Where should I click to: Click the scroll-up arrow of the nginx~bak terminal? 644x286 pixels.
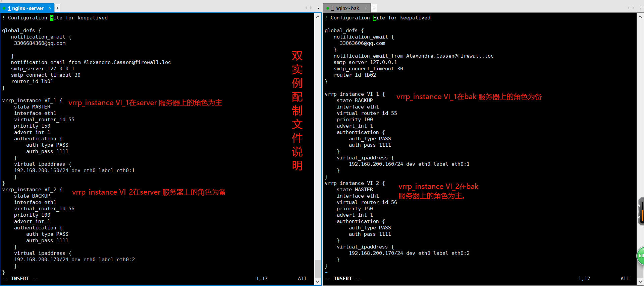click(x=640, y=16)
